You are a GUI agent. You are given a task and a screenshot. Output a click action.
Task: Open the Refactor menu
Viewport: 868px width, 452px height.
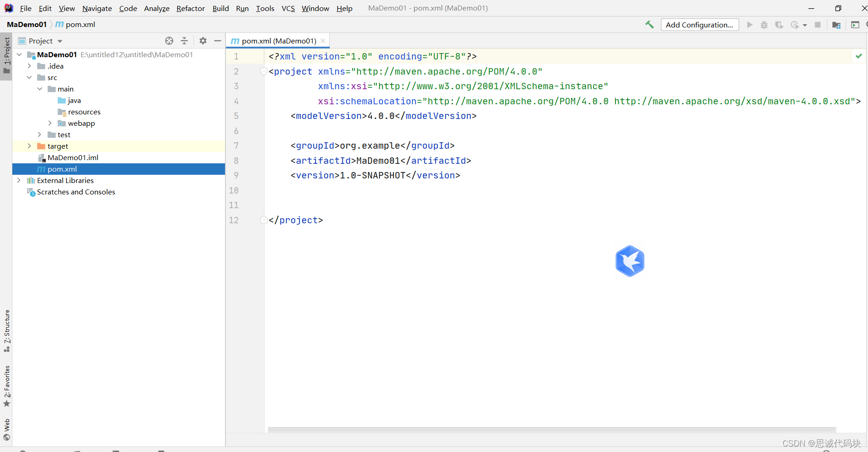point(191,8)
